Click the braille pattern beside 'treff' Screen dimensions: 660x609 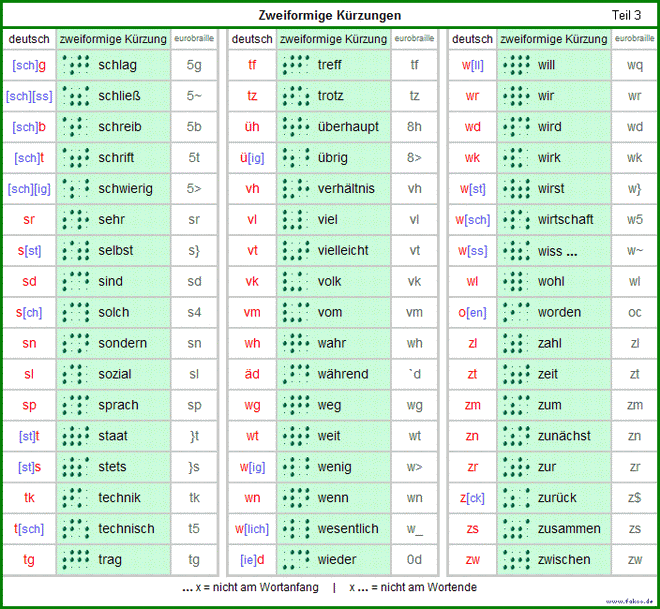[x=296, y=65]
